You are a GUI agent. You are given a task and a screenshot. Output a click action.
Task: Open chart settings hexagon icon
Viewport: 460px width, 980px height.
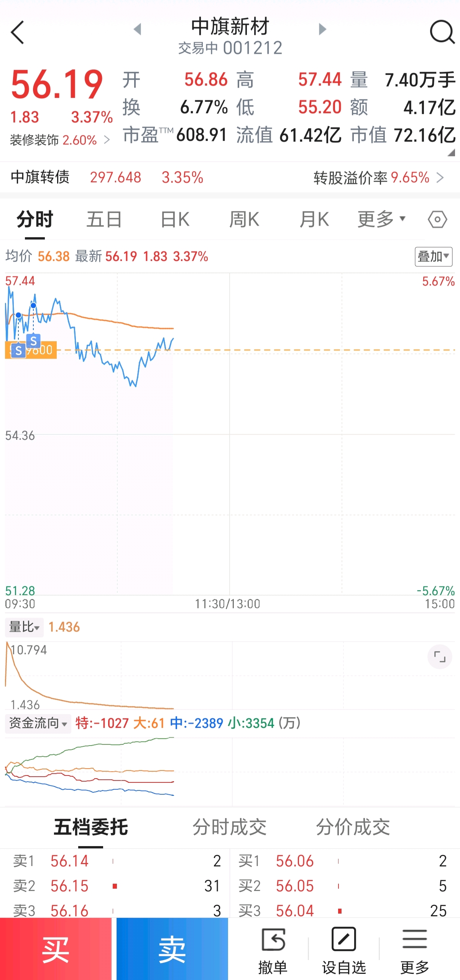point(437,220)
